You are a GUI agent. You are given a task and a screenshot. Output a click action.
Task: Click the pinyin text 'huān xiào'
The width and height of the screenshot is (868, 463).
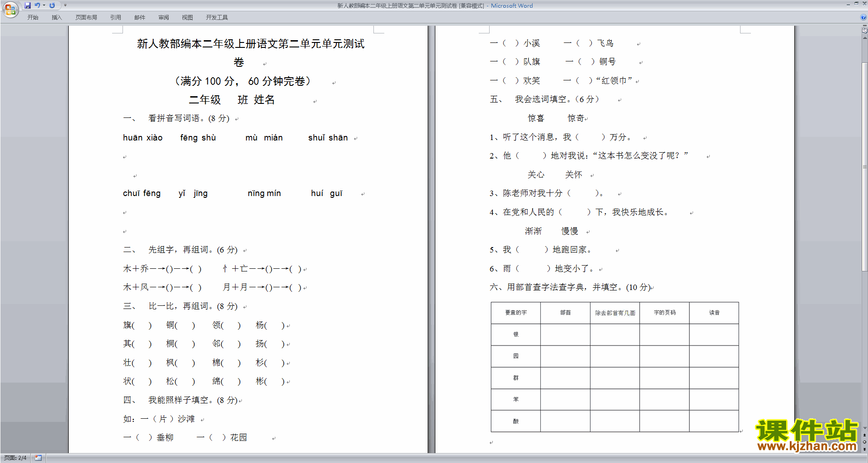142,138
